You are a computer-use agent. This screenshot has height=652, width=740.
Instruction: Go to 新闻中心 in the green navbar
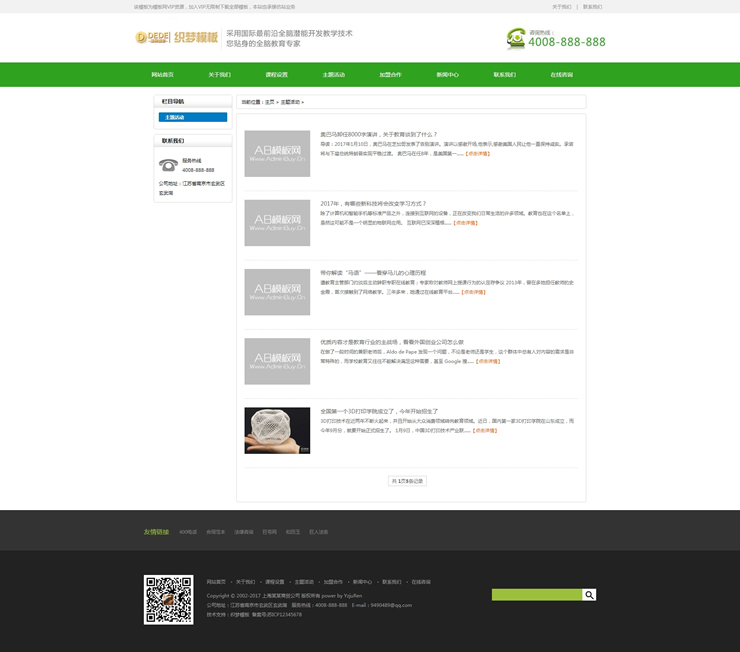447,75
